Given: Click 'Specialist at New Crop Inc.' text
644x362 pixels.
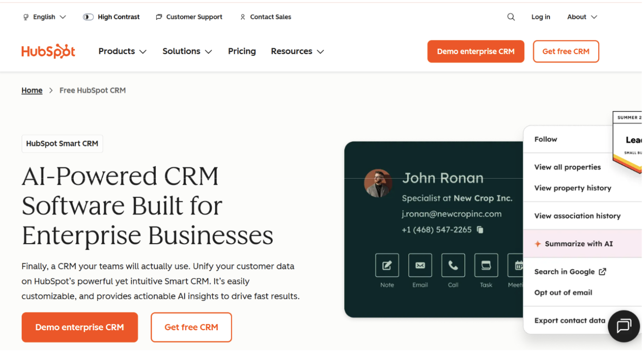Looking at the screenshot, I should tap(457, 198).
